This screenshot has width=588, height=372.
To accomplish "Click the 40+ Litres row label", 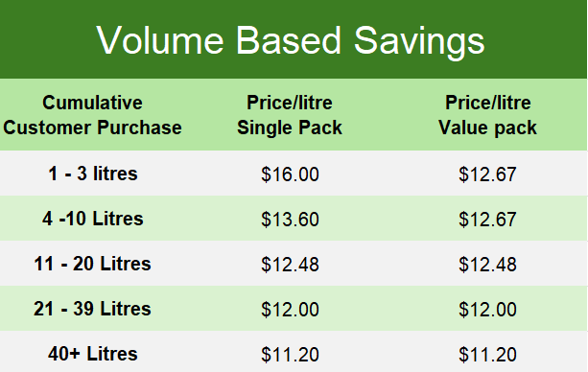I will 93,354.
